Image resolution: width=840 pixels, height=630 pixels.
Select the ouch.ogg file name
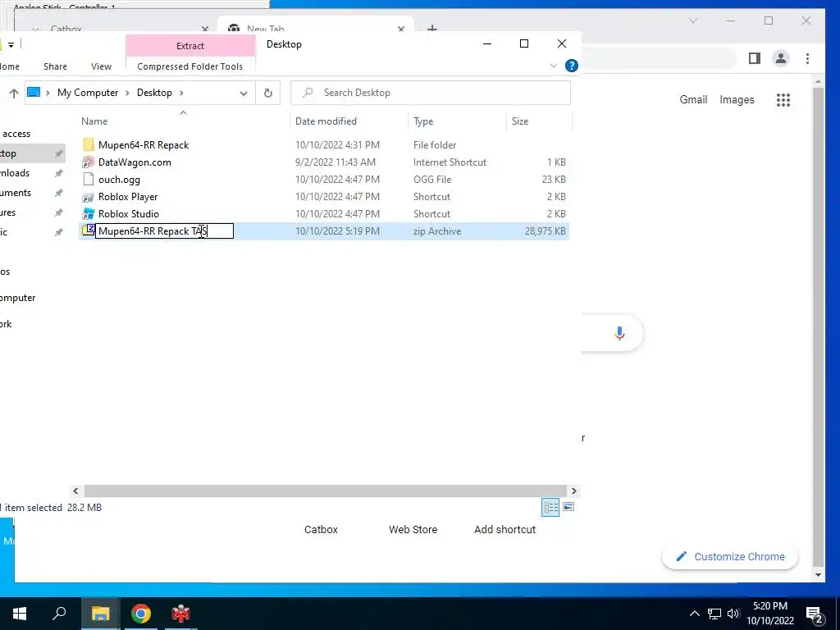click(119, 180)
